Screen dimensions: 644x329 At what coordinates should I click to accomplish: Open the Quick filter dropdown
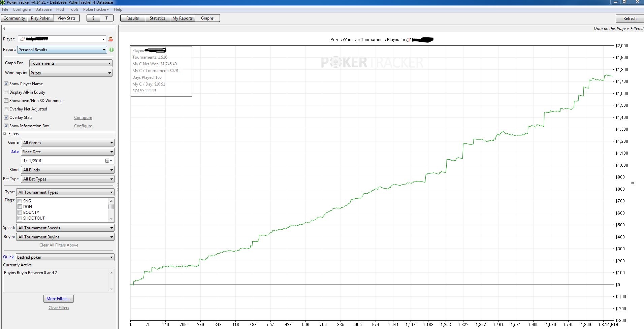(65, 257)
